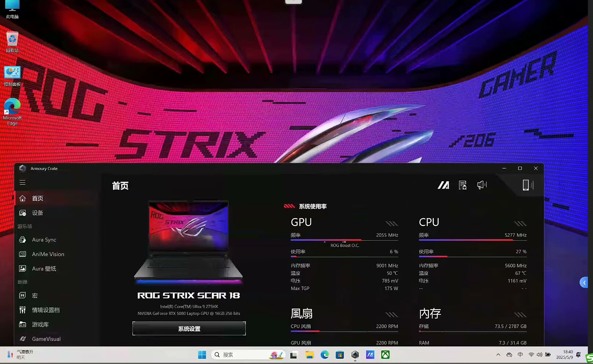
Task: Click the ROG STRIX SCAR 18 model name
Action: (189, 295)
